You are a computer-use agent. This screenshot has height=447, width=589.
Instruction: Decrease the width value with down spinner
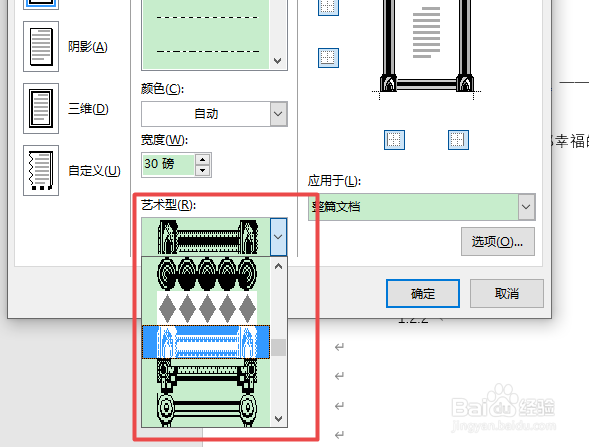tap(202, 170)
